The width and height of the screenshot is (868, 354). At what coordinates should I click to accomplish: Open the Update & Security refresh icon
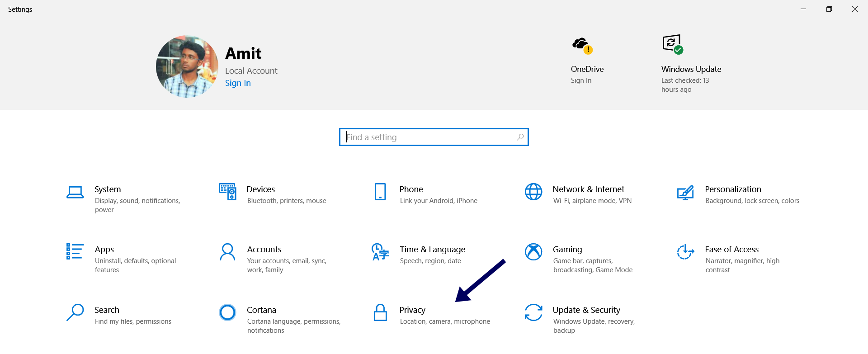pos(533,312)
